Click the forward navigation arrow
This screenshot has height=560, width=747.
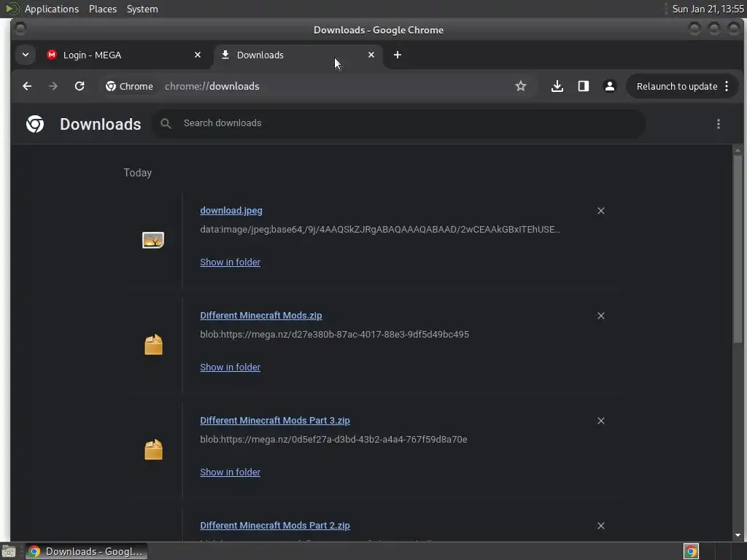pyautogui.click(x=53, y=86)
